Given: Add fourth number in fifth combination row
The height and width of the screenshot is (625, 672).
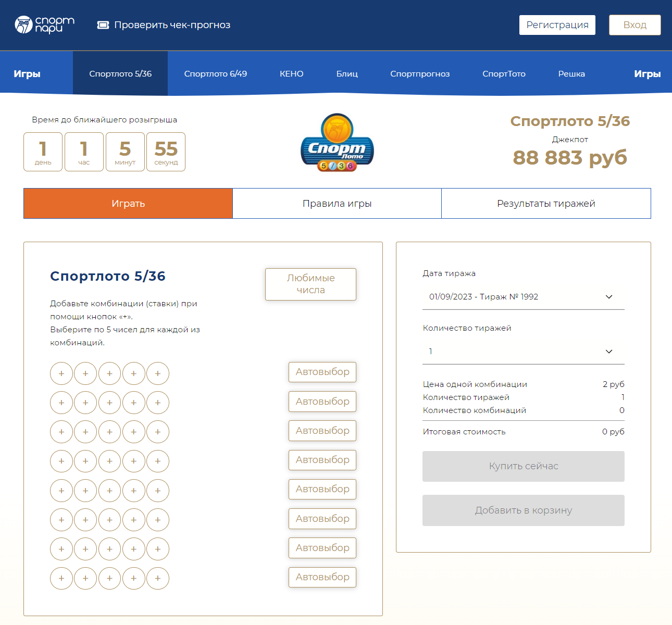Looking at the screenshot, I should (134, 491).
